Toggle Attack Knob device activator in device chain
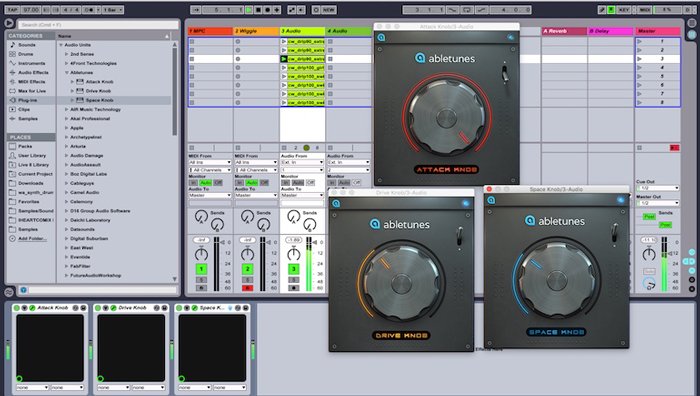The width and height of the screenshot is (700, 396). click(17, 308)
